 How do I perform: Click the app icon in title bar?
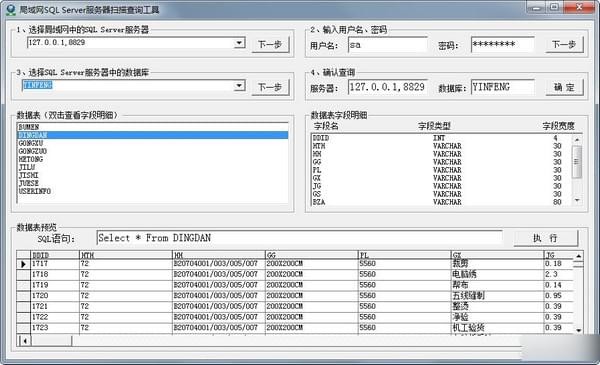click(x=11, y=10)
